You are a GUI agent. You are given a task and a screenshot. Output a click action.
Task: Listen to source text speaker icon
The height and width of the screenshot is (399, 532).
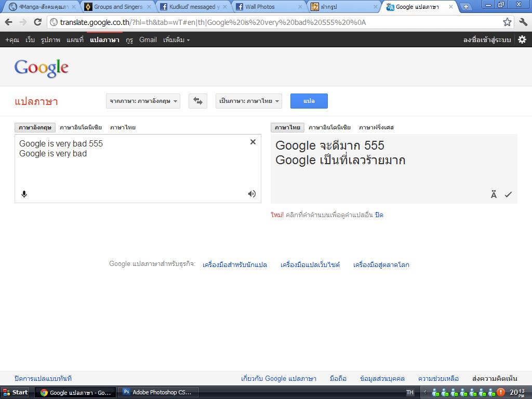252,194
